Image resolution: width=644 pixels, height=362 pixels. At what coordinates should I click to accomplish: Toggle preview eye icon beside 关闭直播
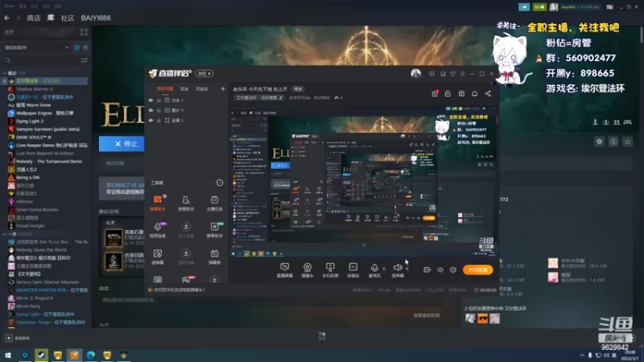click(440, 269)
